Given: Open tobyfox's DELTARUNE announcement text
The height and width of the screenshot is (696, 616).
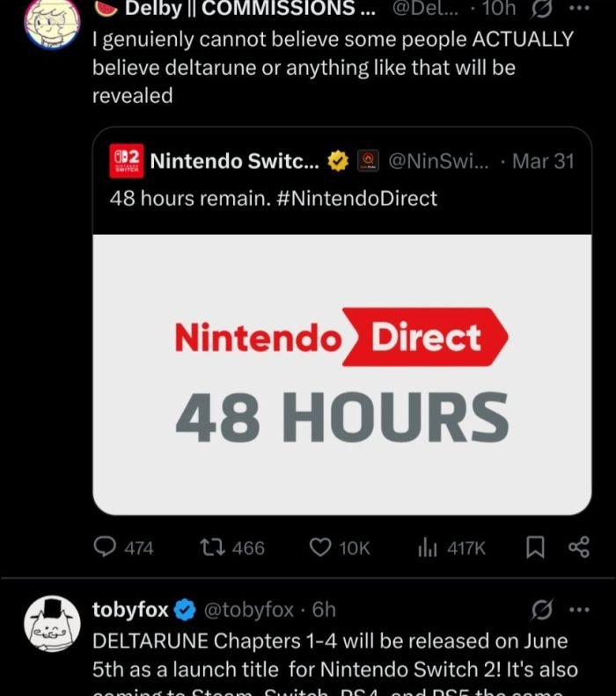Looking at the screenshot, I should 330,656.
